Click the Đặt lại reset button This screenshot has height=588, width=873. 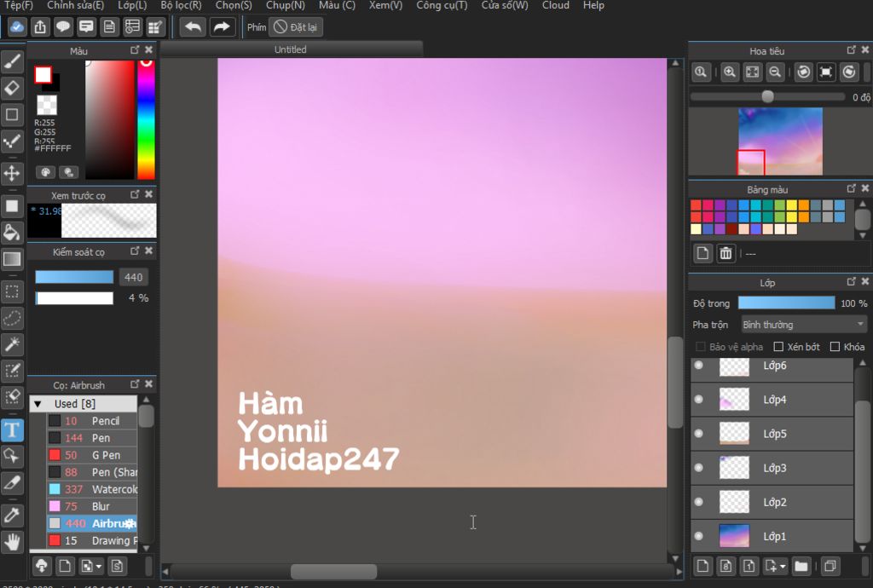click(x=296, y=26)
